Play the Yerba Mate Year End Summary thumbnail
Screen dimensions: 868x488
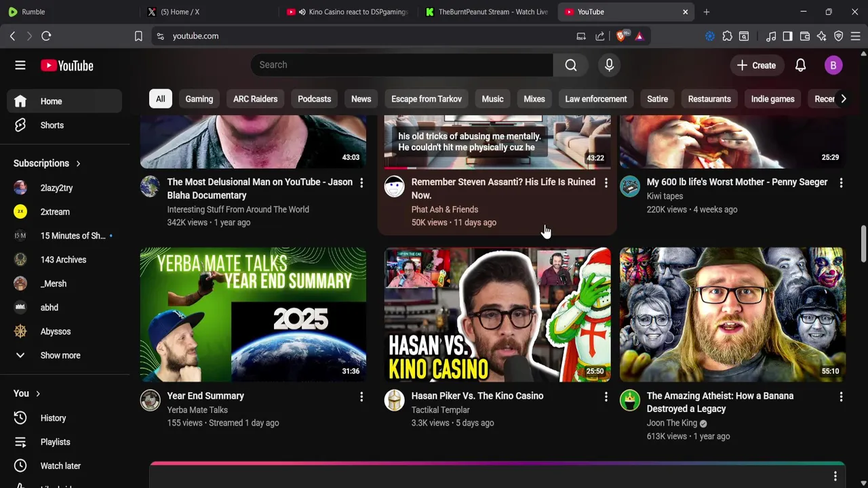253,314
